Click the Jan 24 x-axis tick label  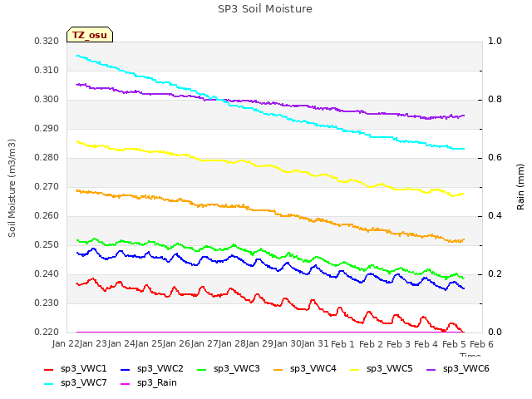coord(121,343)
